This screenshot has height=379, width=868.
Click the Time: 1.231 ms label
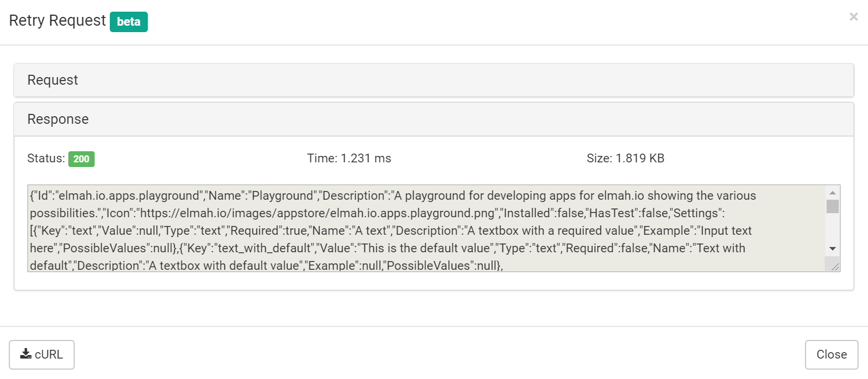[x=349, y=158]
